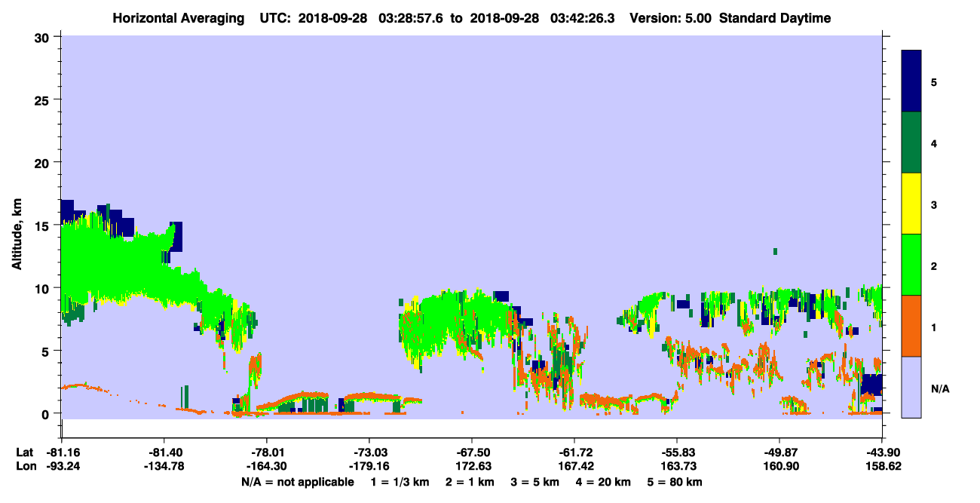Click longitude value 163.73
This screenshot has height=503, width=980.
coord(677,465)
